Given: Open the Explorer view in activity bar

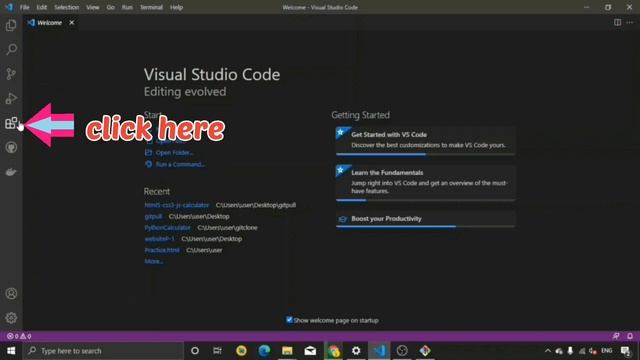Looking at the screenshot, I should tap(11, 25).
